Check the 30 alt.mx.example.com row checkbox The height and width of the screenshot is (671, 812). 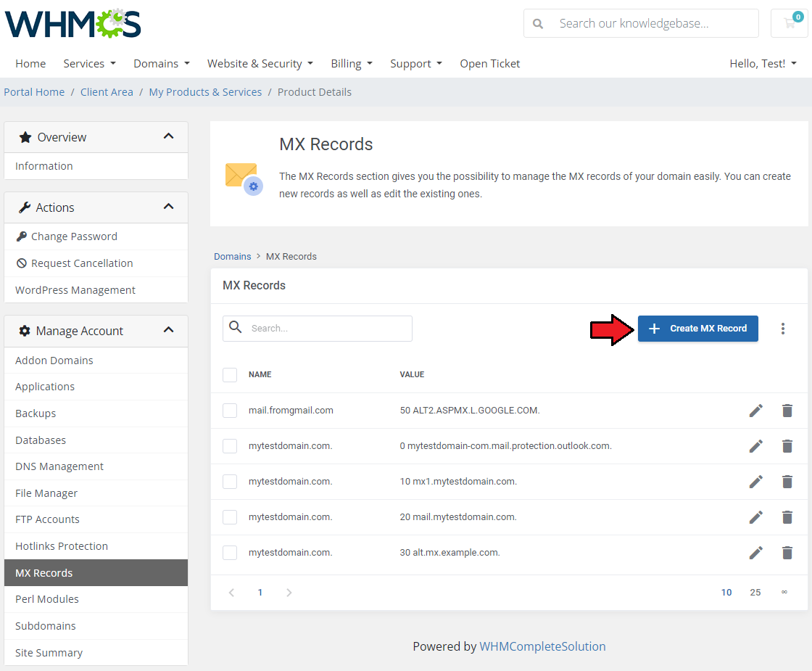point(229,553)
